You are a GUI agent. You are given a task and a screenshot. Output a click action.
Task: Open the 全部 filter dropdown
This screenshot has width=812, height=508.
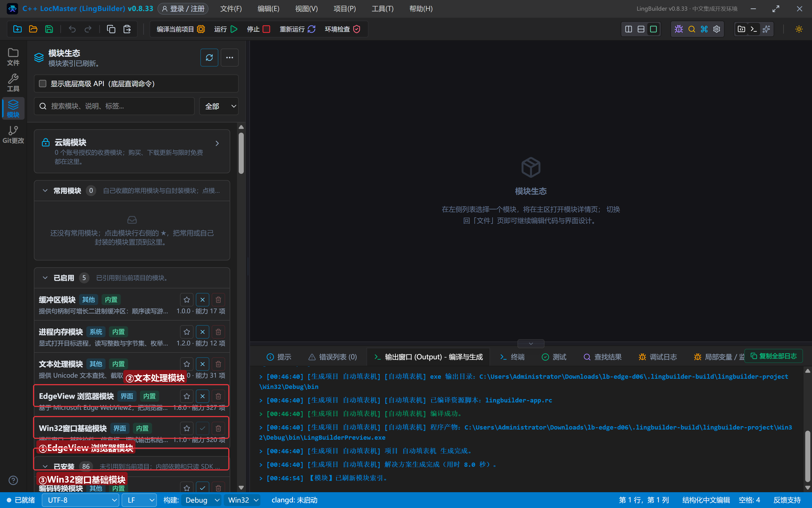[x=219, y=106]
